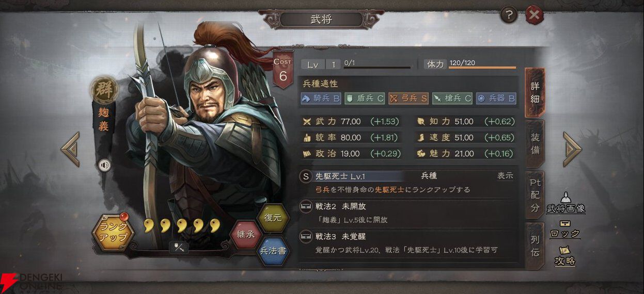The height and width of the screenshot is (294, 644).
Task: Open the help question mark icon
Action: [509, 16]
